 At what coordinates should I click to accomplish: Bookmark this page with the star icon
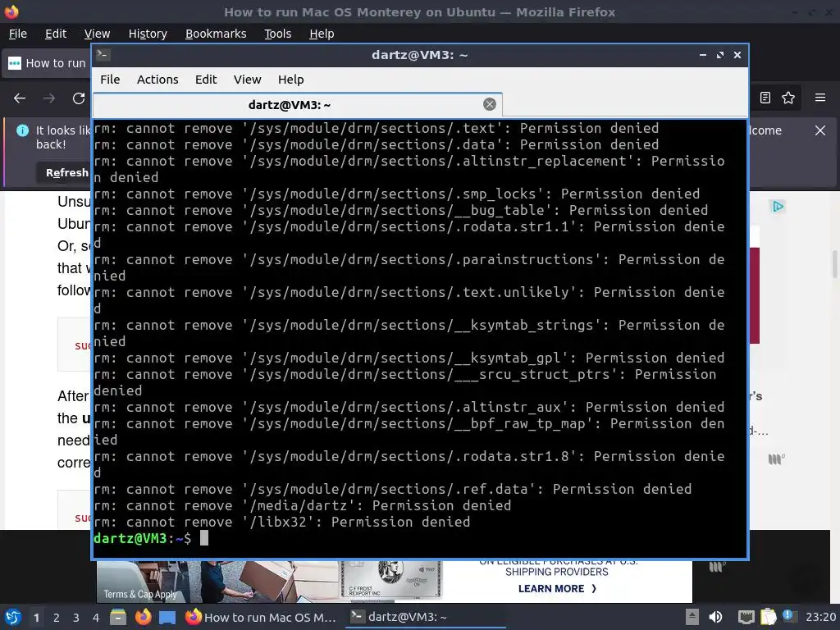(x=788, y=98)
